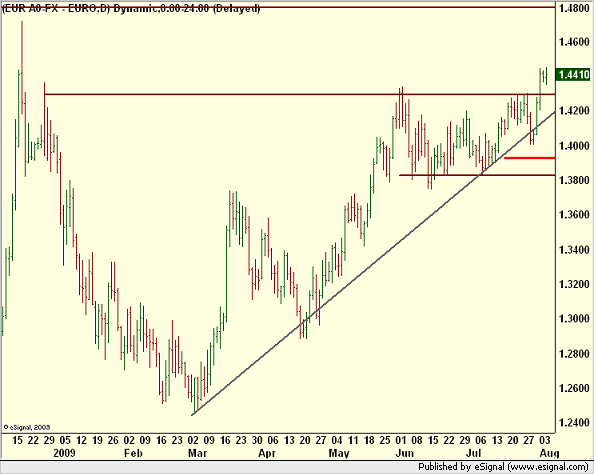The width and height of the screenshot is (594, 474).
Task: Click the 1.4600 price axis label
Action: click(x=574, y=42)
